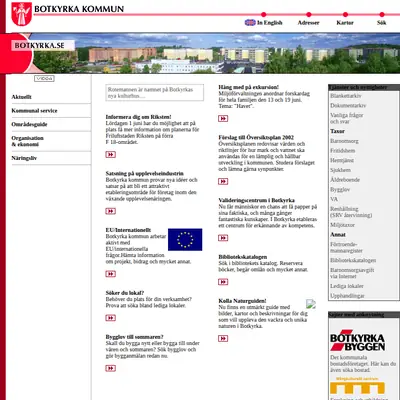This screenshot has height=400, width=400.
Task: Click arrow icon under Söker du lokal
Action: point(111,318)
